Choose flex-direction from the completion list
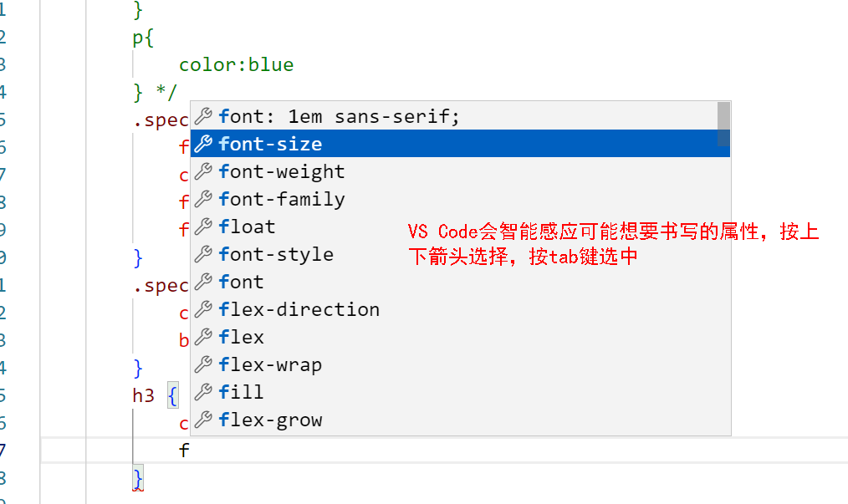 (299, 309)
